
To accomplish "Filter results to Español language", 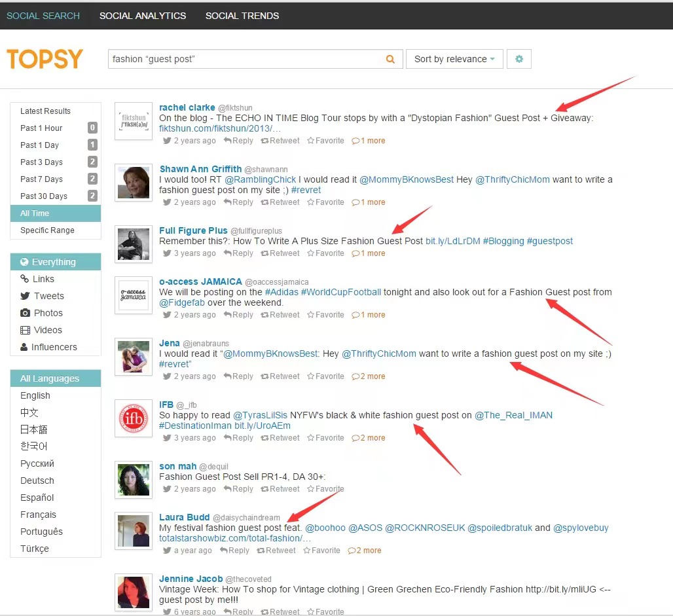I will [56, 498].
